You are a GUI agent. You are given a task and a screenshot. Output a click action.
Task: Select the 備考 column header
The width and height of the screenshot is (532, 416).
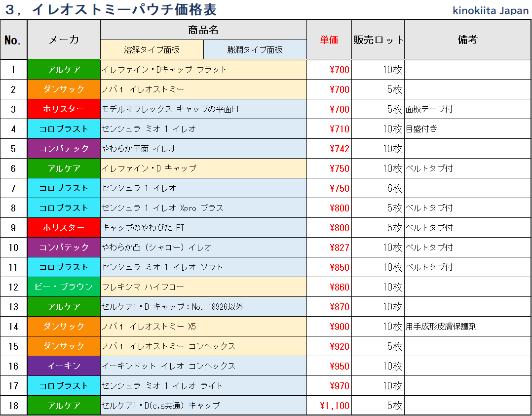click(467, 40)
